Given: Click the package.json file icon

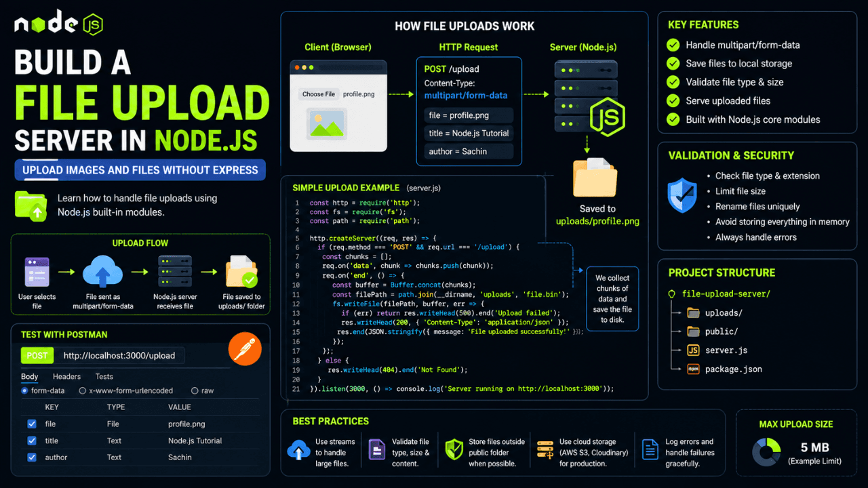Looking at the screenshot, I should [x=693, y=369].
